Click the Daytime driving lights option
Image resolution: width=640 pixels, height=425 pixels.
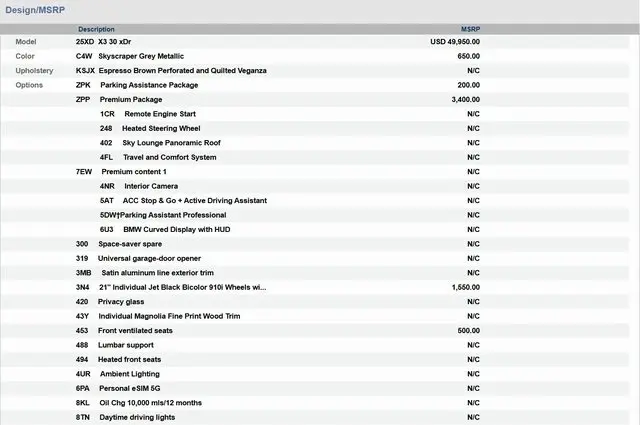tap(137, 417)
